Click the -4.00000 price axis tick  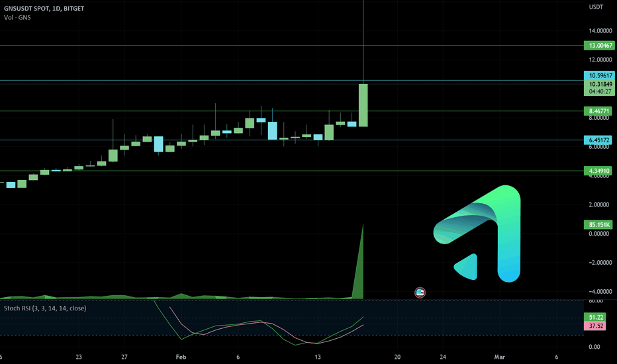click(600, 292)
